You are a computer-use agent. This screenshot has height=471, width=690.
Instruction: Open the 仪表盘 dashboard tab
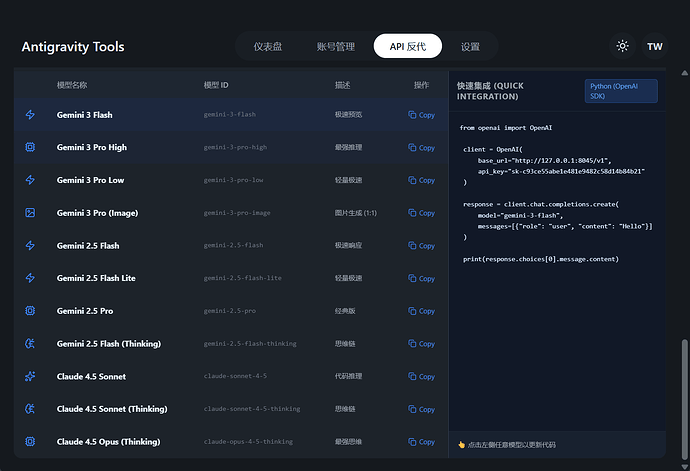pos(268,46)
